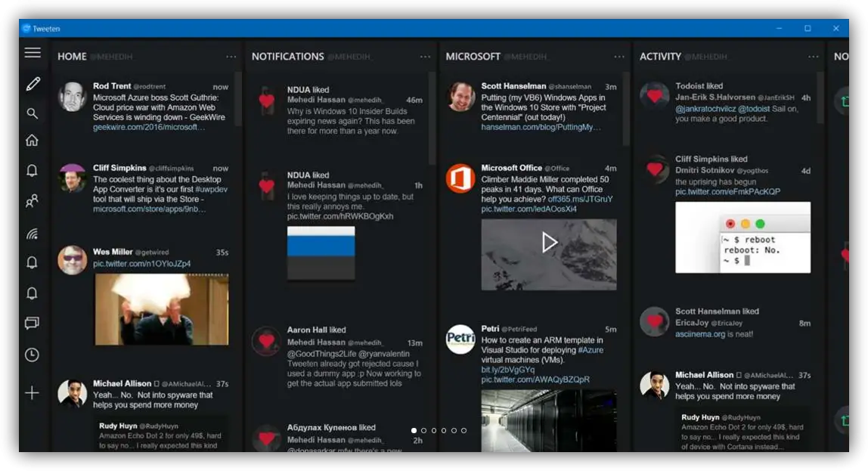
Task: Click the Notifications column scrollbar
Action: click(x=432, y=119)
